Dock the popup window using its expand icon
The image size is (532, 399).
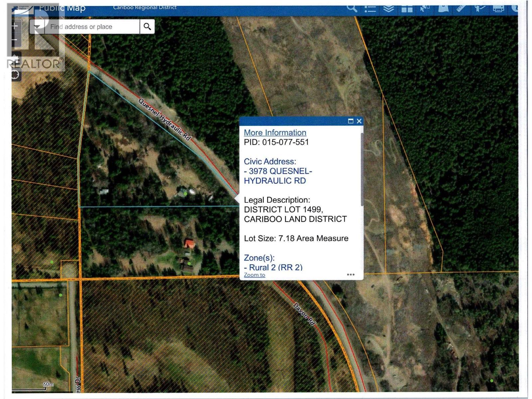coord(350,121)
